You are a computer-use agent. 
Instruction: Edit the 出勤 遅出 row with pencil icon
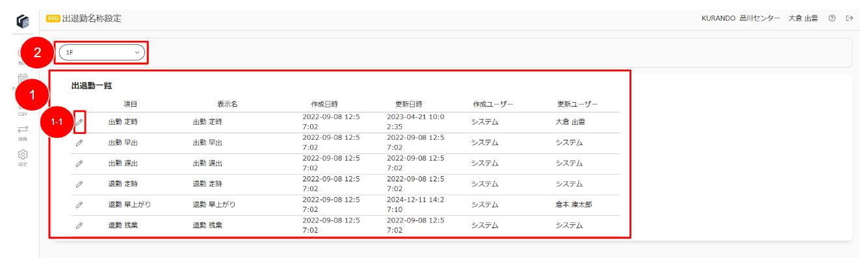point(79,163)
